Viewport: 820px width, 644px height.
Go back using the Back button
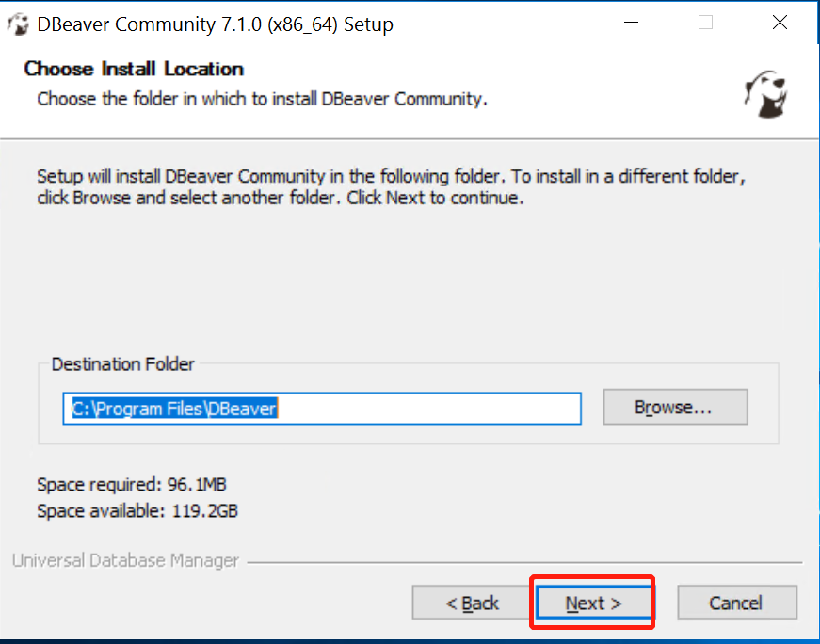point(471,603)
